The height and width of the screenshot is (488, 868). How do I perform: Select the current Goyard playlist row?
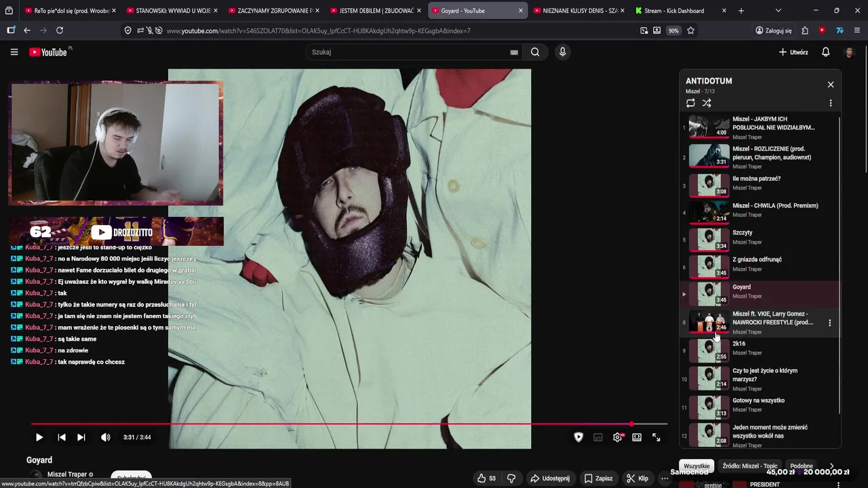tap(760, 293)
